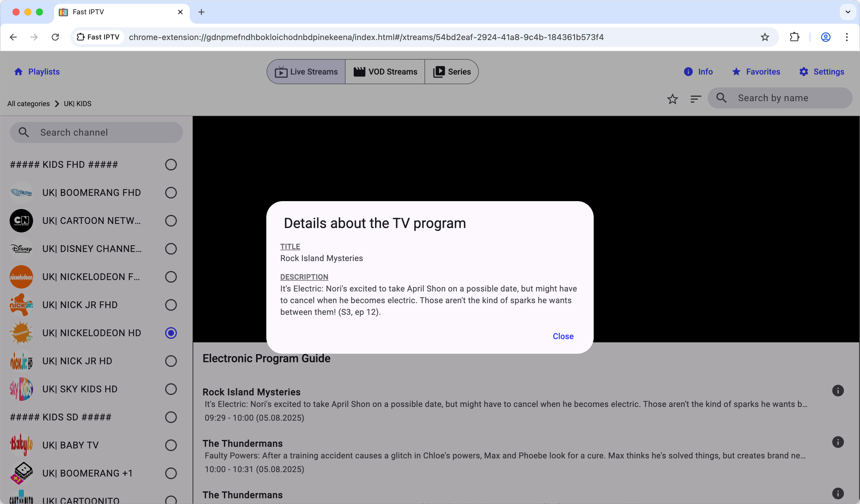The image size is (860, 504).
Task: Open Settings
Action: pyautogui.click(x=821, y=72)
